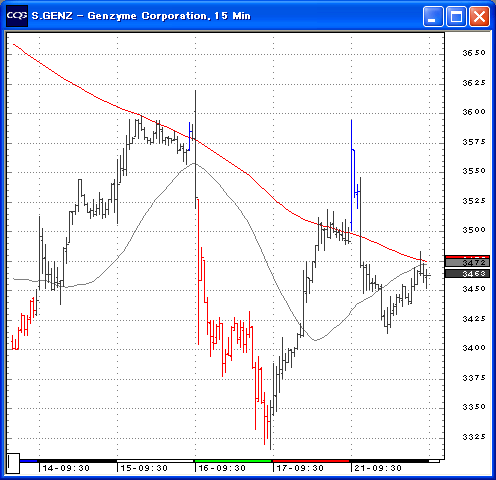The image size is (496, 480).
Task: Click the white session bar for day 15
Action: (155, 461)
